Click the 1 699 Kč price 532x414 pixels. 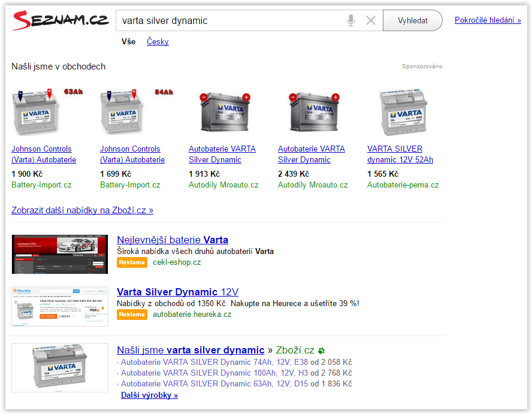pyautogui.click(x=116, y=174)
